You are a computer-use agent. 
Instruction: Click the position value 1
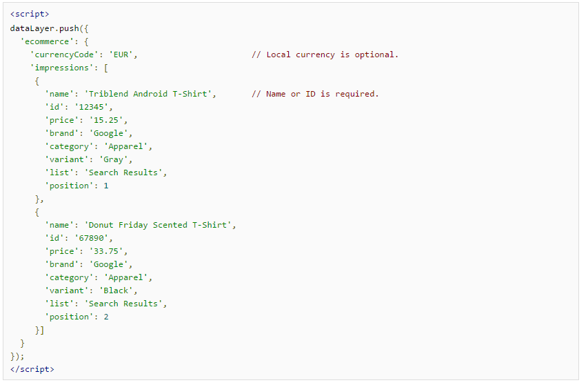click(106, 186)
